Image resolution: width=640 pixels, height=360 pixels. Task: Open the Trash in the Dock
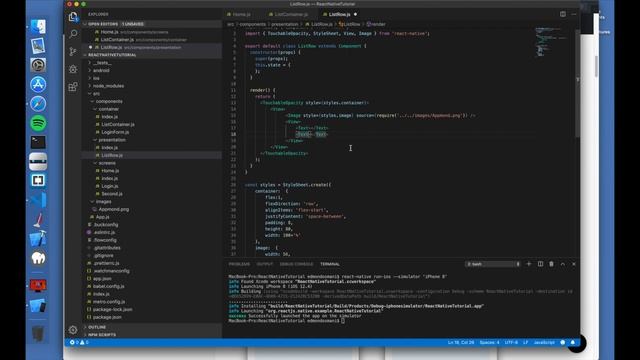click(38, 334)
